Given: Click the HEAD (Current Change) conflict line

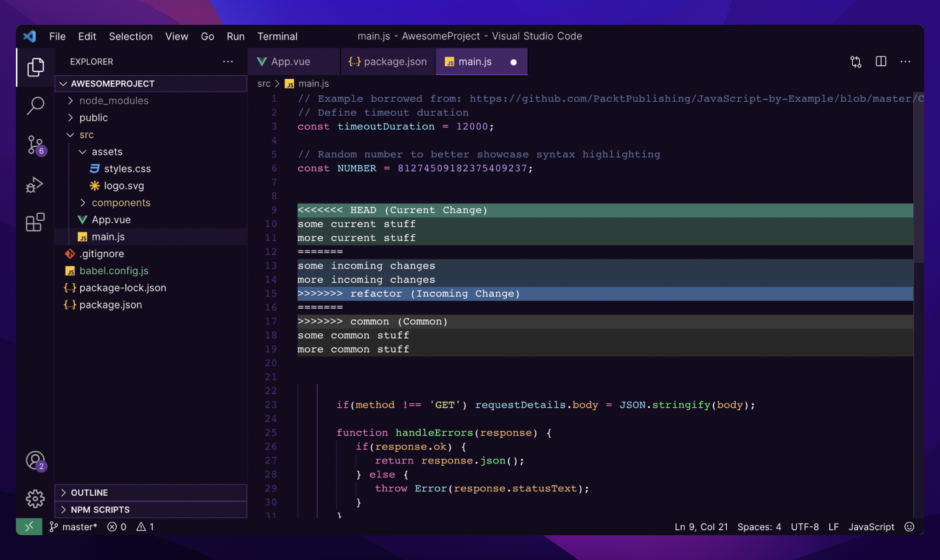Looking at the screenshot, I should pos(605,210).
